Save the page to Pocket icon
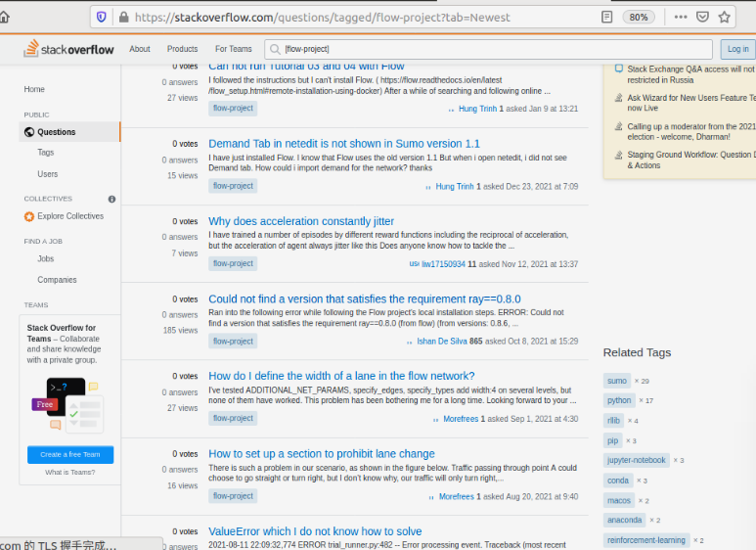 click(x=702, y=18)
